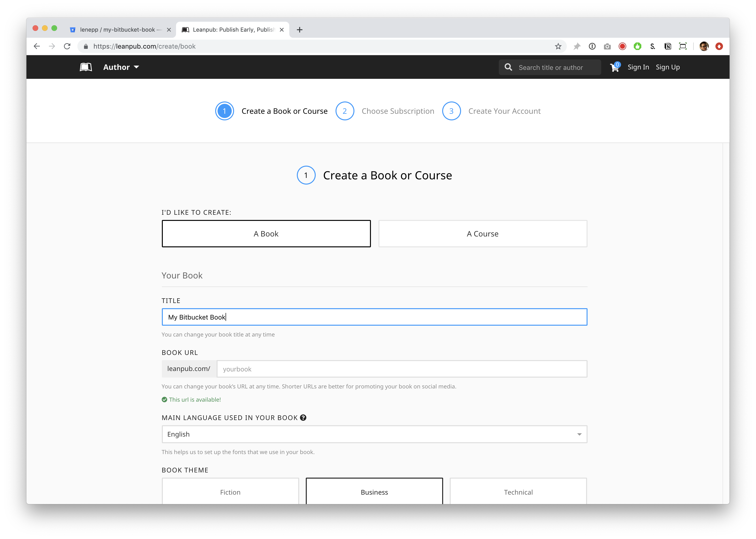Select the "A Book" option
The height and width of the screenshot is (539, 756).
pos(266,234)
